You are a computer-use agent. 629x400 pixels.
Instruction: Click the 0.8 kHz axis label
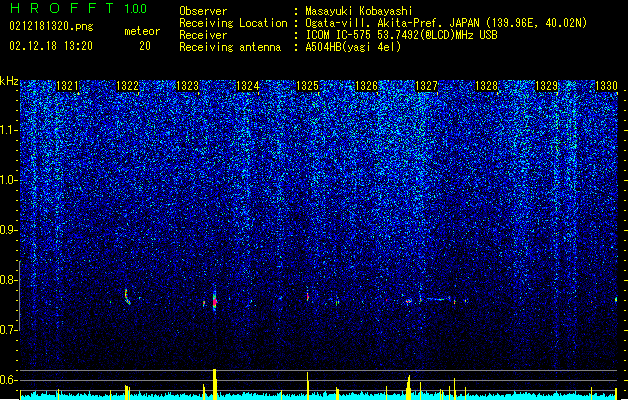click(x=9, y=280)
